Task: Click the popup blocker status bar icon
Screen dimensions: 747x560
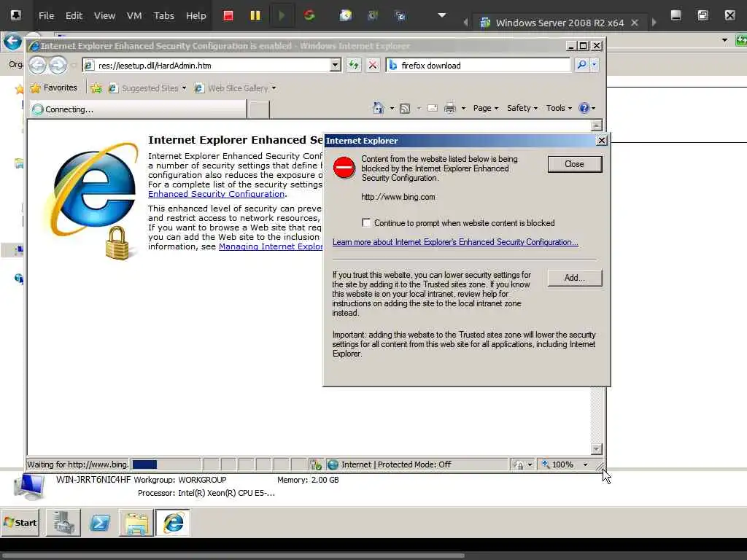Action: (x=315, y=464)
